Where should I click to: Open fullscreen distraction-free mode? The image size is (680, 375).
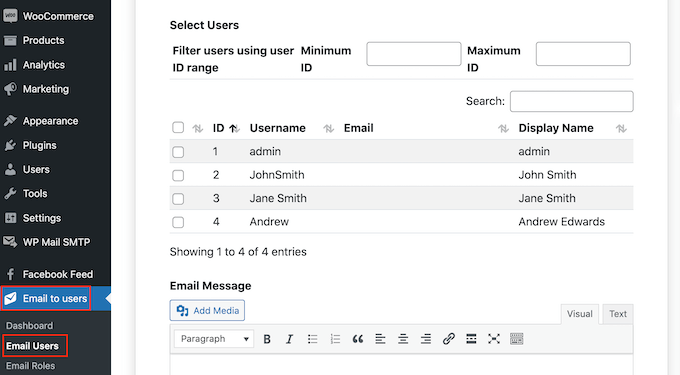coord(494,339)
